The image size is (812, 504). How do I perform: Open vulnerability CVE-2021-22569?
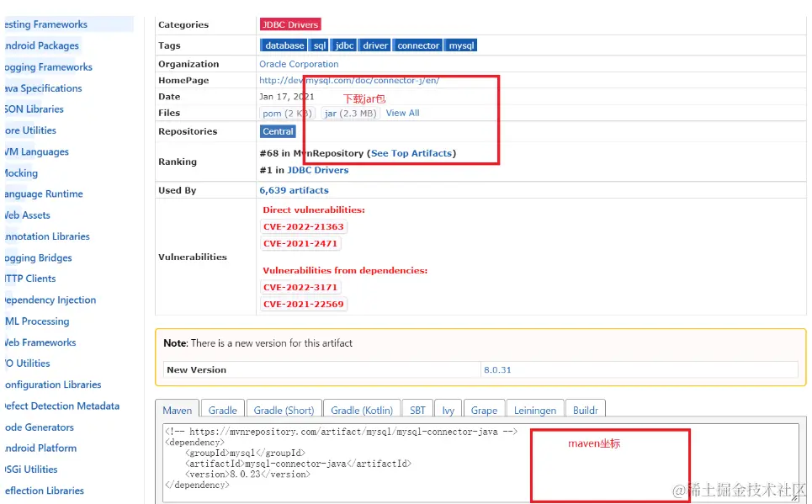(x=303, y=304)
